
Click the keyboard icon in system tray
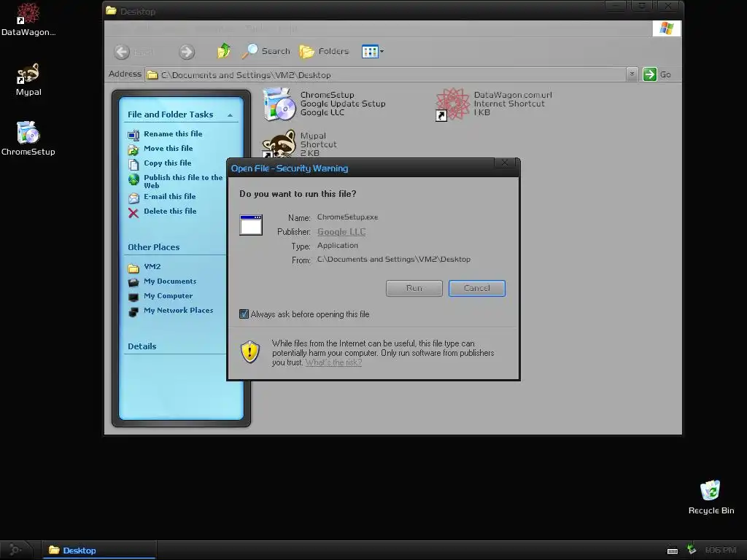click(672, 551)
